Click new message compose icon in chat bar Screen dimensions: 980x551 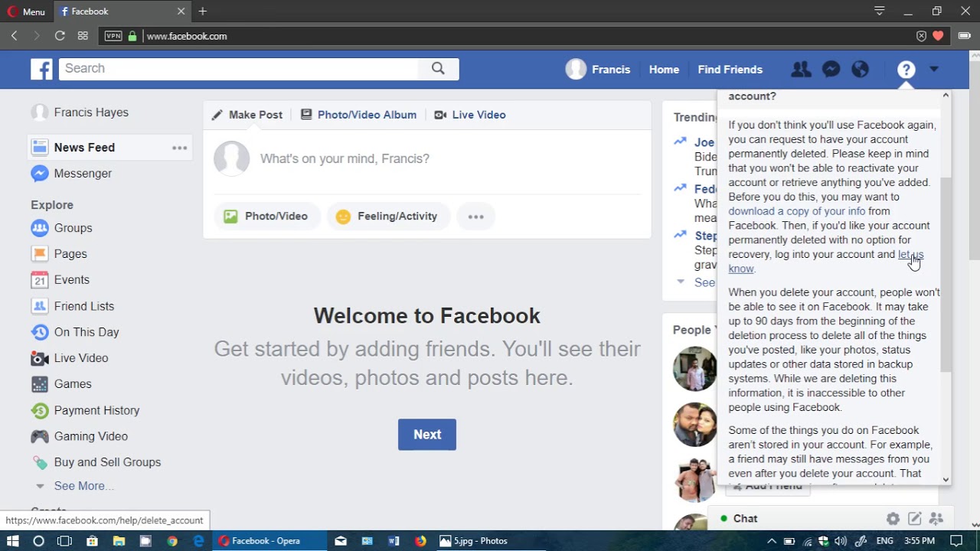point(914,519)
